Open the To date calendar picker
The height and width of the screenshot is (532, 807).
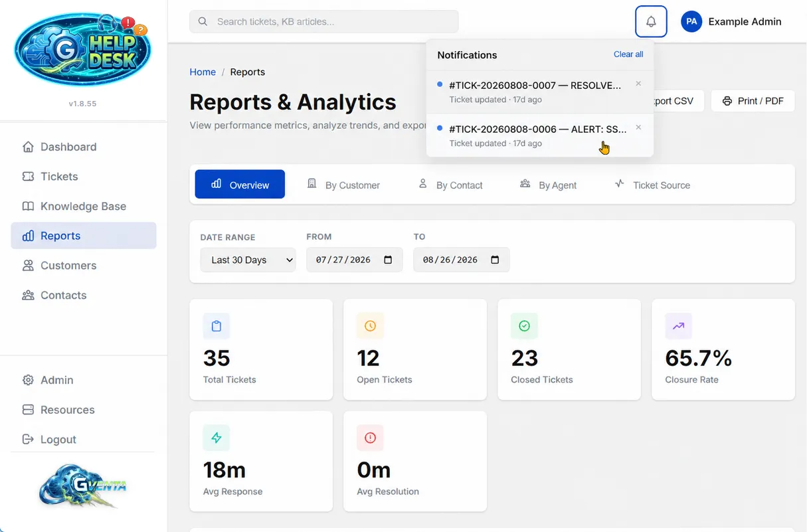pyautogui.click(x=495, y=260)
